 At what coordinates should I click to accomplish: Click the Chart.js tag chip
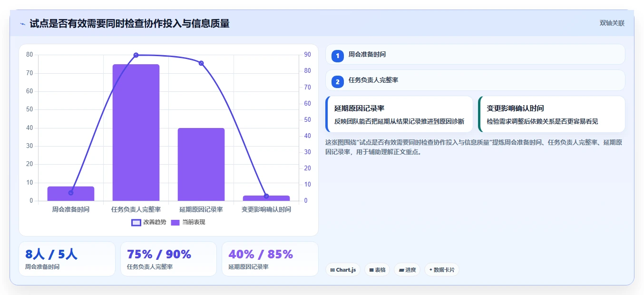[343, 270]
